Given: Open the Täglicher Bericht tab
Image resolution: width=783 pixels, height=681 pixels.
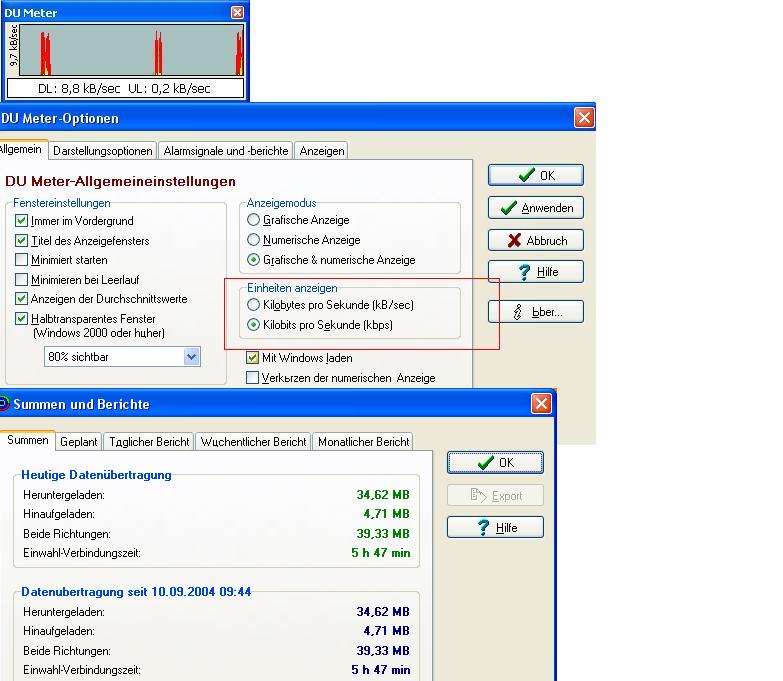Looking at the screenshot, I should 149,442.
